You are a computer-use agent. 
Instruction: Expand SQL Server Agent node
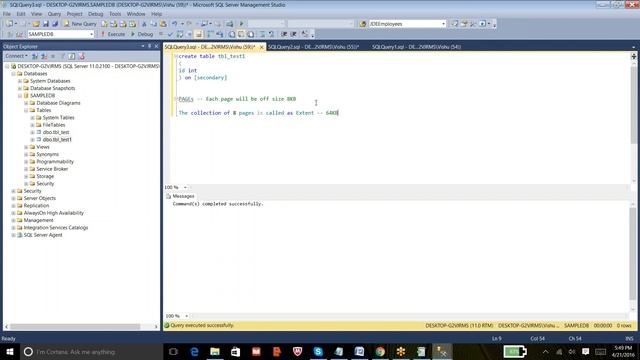point(13,235)
